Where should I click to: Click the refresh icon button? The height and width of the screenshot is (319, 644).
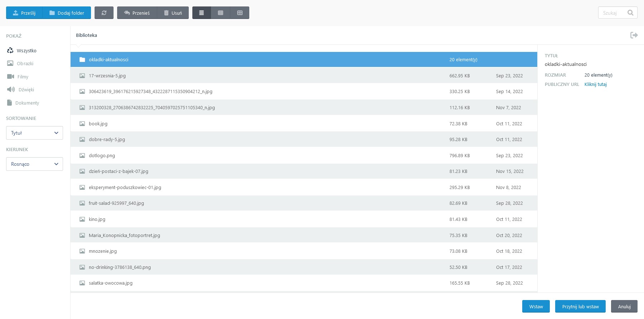[x=104, y=13]
